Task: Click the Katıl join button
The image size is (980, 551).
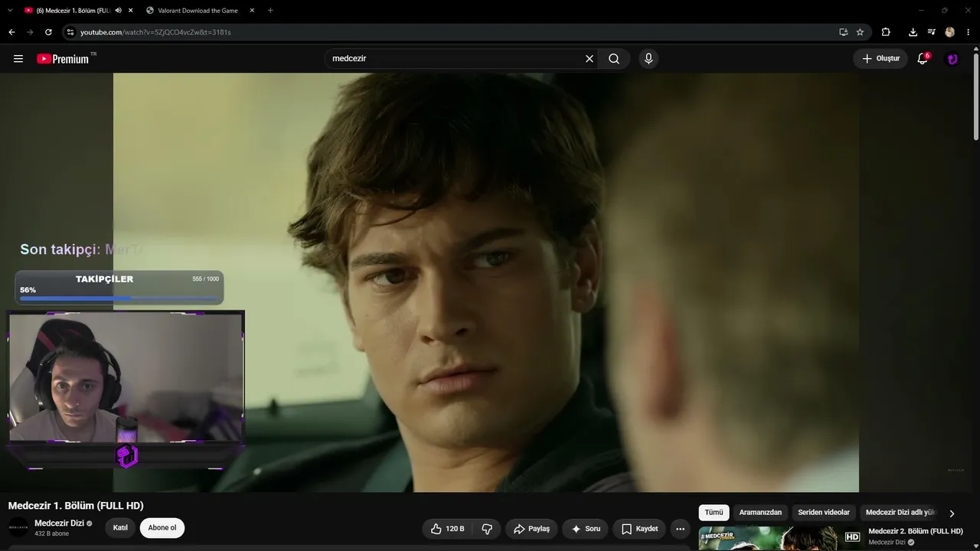Action: [120, 528]
